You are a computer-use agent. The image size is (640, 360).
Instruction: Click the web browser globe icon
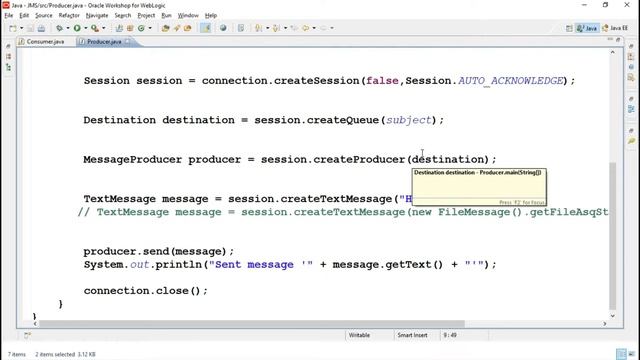tap(223, 28)
